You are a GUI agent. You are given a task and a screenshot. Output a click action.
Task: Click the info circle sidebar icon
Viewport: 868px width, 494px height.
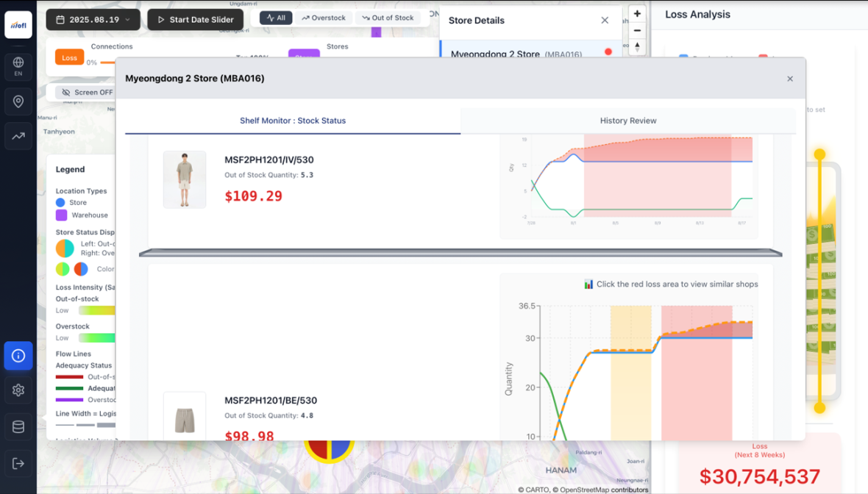point(18,356)
